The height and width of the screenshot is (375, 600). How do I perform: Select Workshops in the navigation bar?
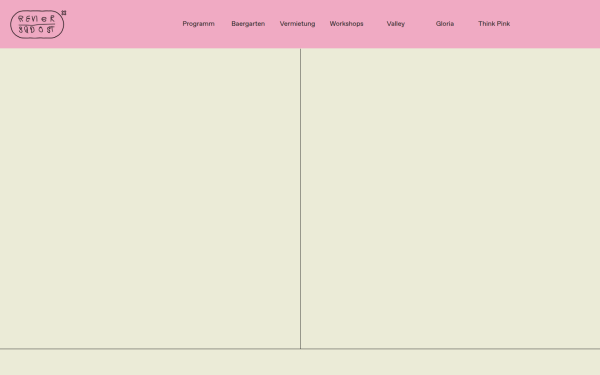346,24
